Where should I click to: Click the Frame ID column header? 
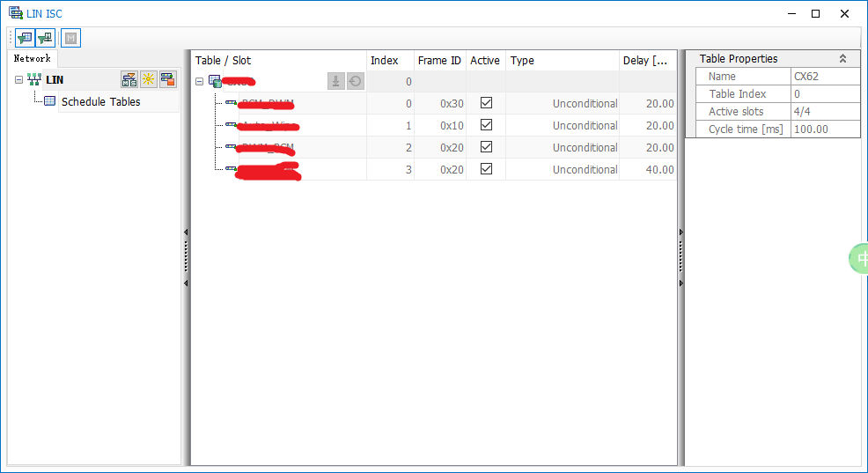440,61
